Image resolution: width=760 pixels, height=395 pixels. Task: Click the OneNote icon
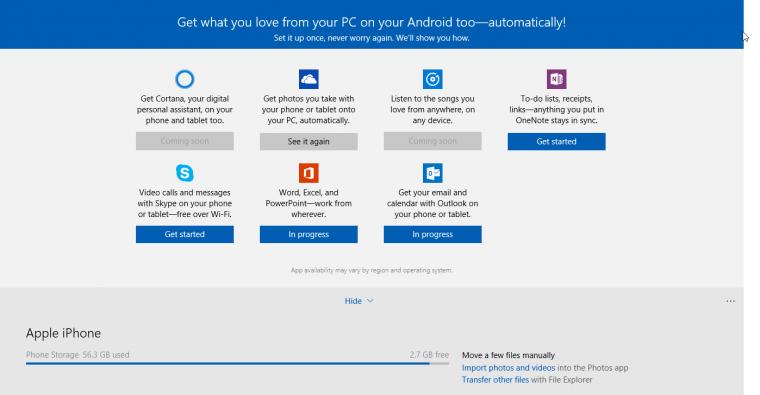(556, 79)
